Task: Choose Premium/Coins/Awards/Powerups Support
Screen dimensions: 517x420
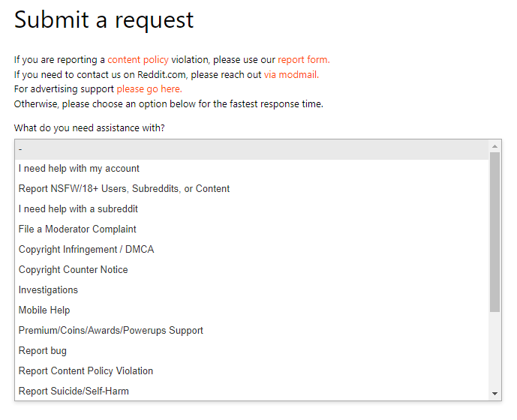Action: point(111,331)
